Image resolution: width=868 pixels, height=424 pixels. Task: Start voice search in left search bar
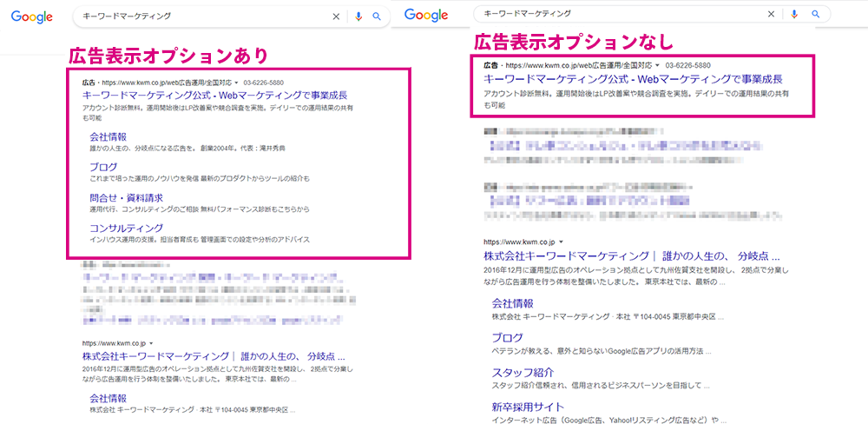[x=358, y=17]
